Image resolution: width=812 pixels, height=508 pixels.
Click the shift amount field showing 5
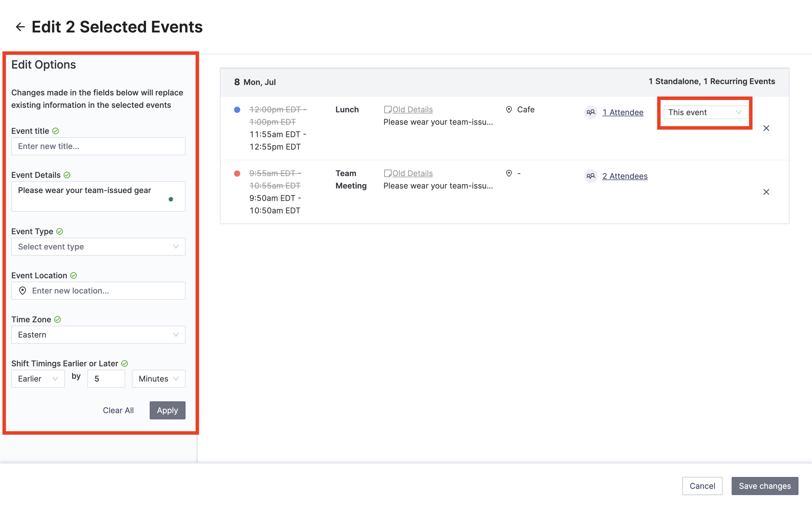click(x=106, y=379)
